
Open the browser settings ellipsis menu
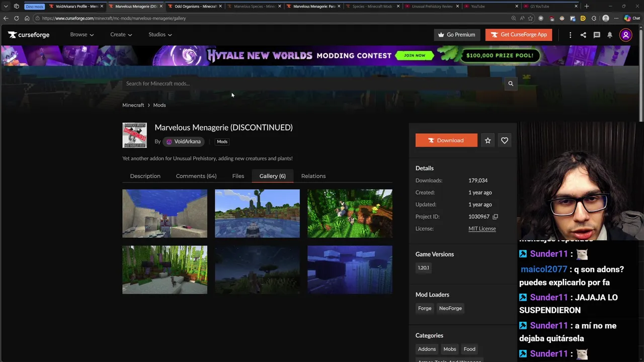(x=616, y=18)
